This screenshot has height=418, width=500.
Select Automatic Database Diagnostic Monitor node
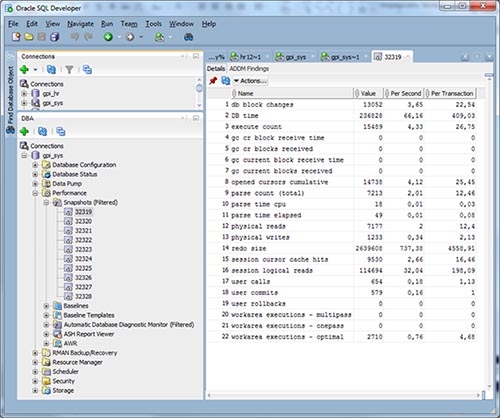129,325
